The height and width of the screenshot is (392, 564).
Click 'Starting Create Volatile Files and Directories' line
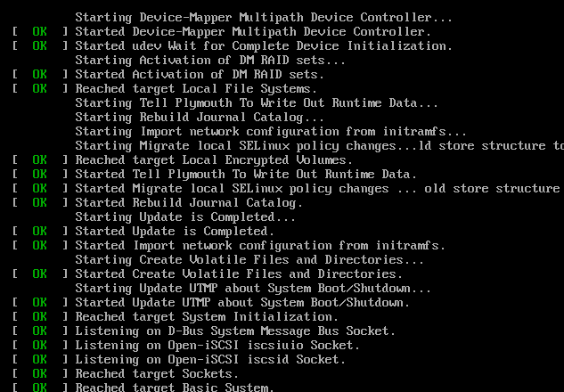pos(249,259)
